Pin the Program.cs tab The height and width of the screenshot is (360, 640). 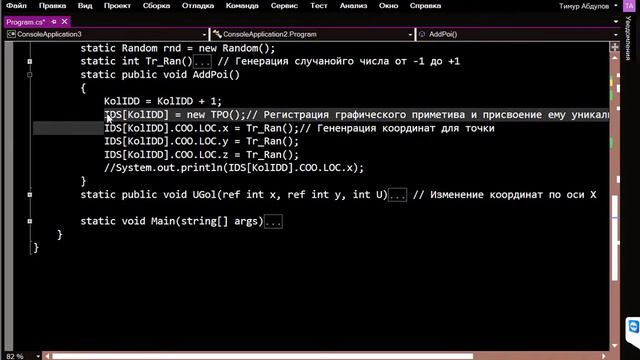[x=54, y=22]
